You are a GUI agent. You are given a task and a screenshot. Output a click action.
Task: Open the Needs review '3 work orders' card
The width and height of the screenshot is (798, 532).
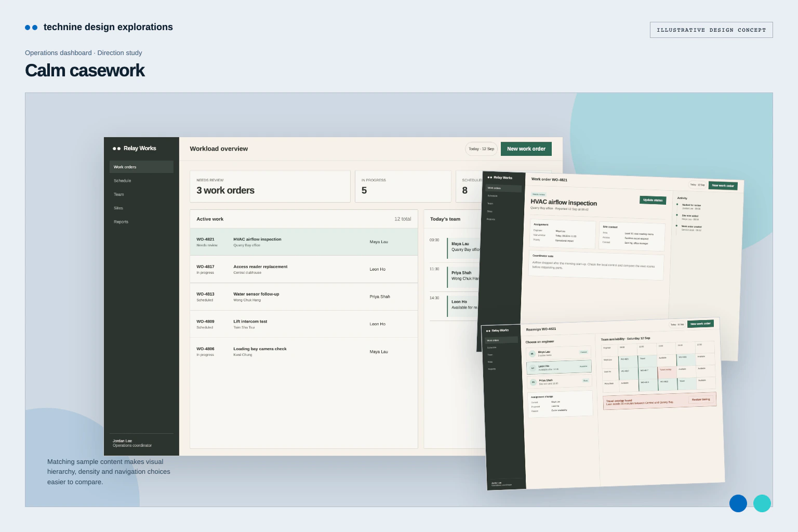point(270,187)
